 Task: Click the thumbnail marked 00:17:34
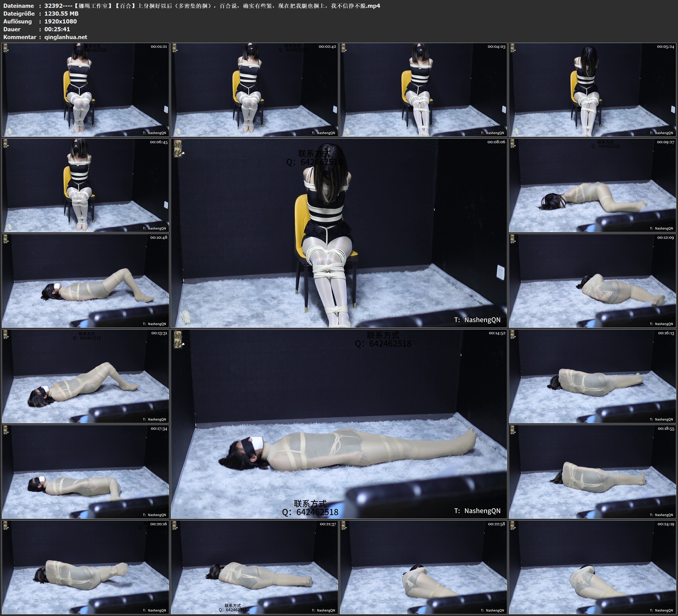tap(85, 472)
